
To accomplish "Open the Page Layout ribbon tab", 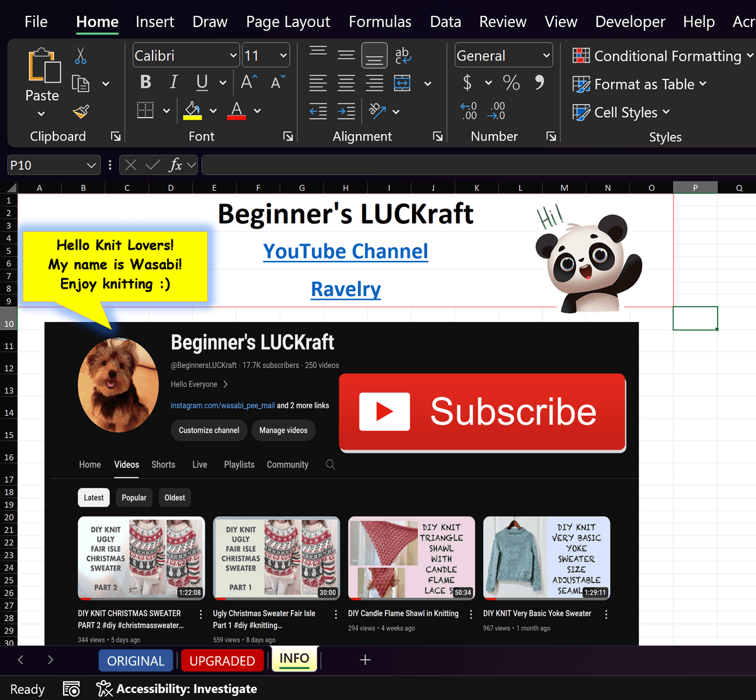I will pos(288,22).
